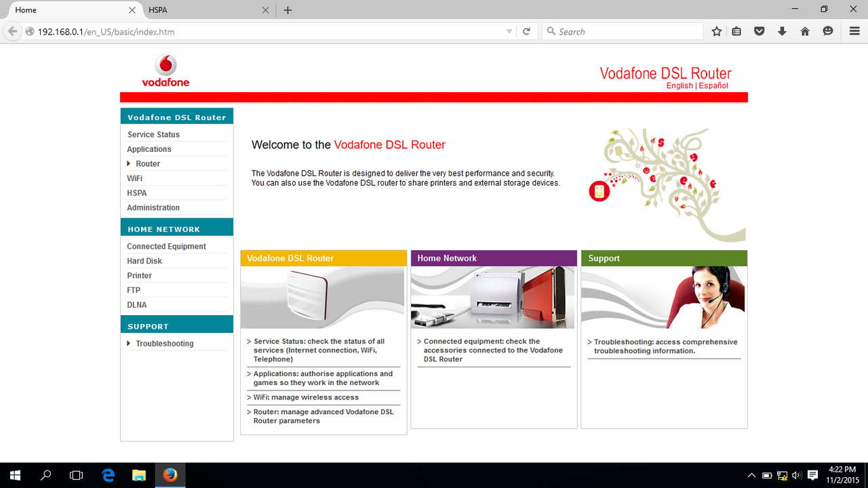
Task: Click the 'Vodafone DSL Router' page title
Action: (x=665, y=73)
